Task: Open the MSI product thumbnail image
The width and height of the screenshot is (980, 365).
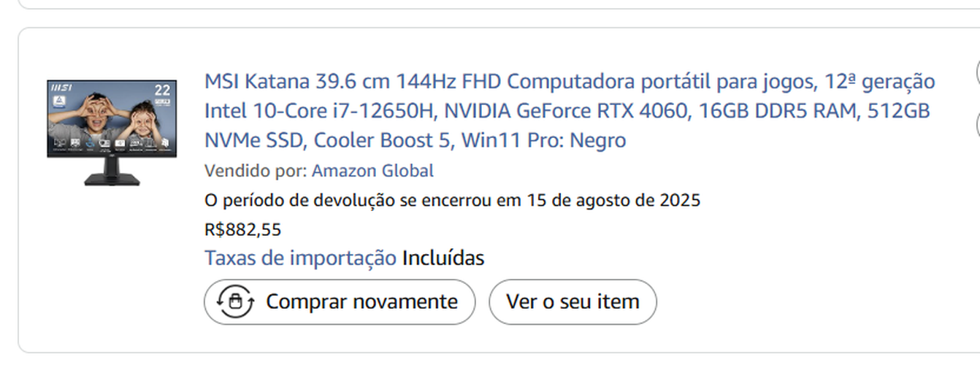Action: pos(112,131)
